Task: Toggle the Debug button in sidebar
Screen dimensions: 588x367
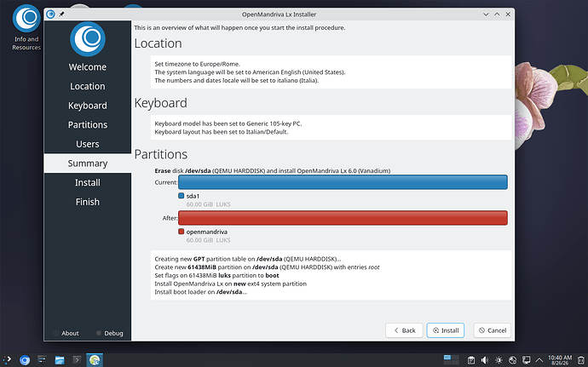Action: click(109, 333)
